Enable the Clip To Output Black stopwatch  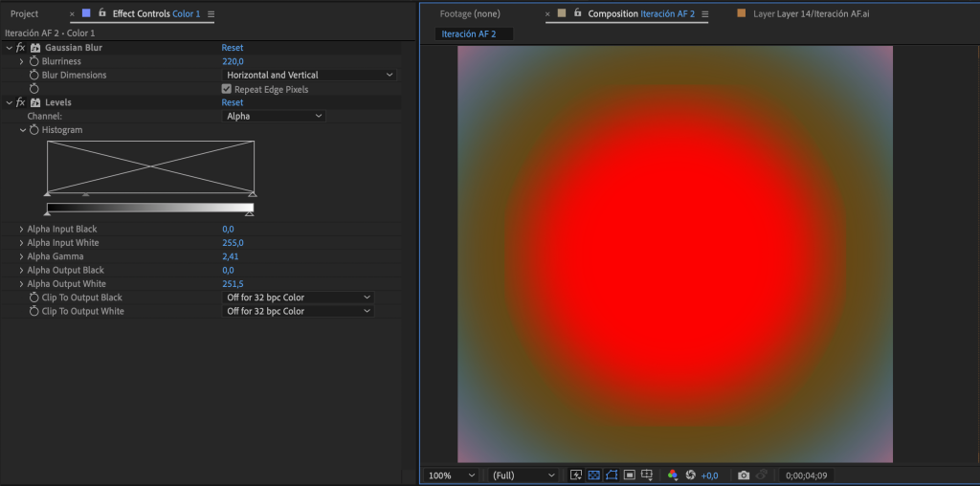[34, 298]
